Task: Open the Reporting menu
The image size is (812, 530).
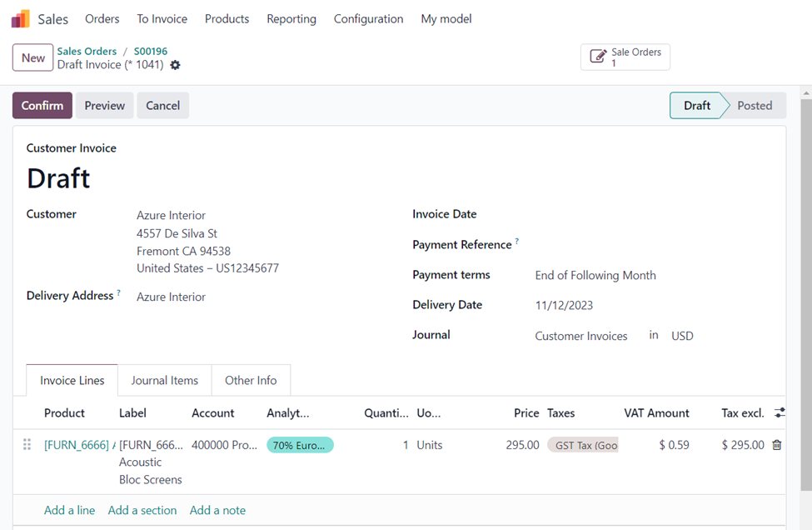Action: [291, 18]
